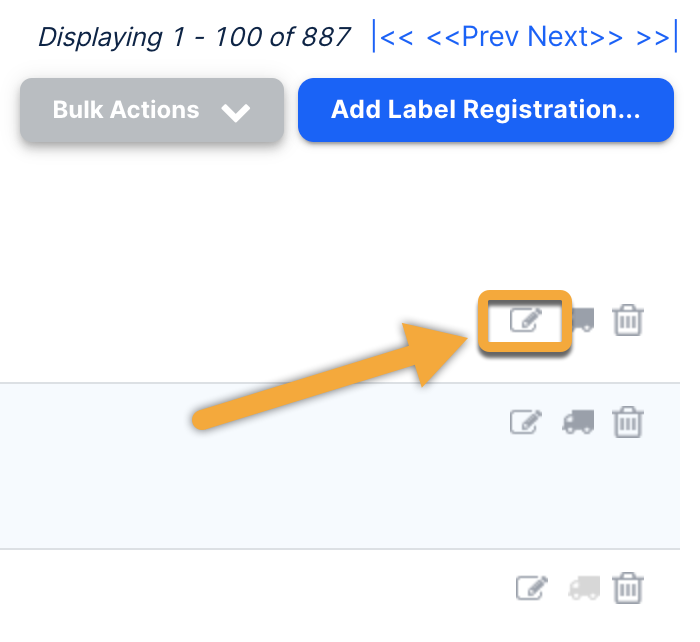This screenshot has height=642, width=700.
Task: Click the truck icon in the second row
Action: tap(577, 422)
